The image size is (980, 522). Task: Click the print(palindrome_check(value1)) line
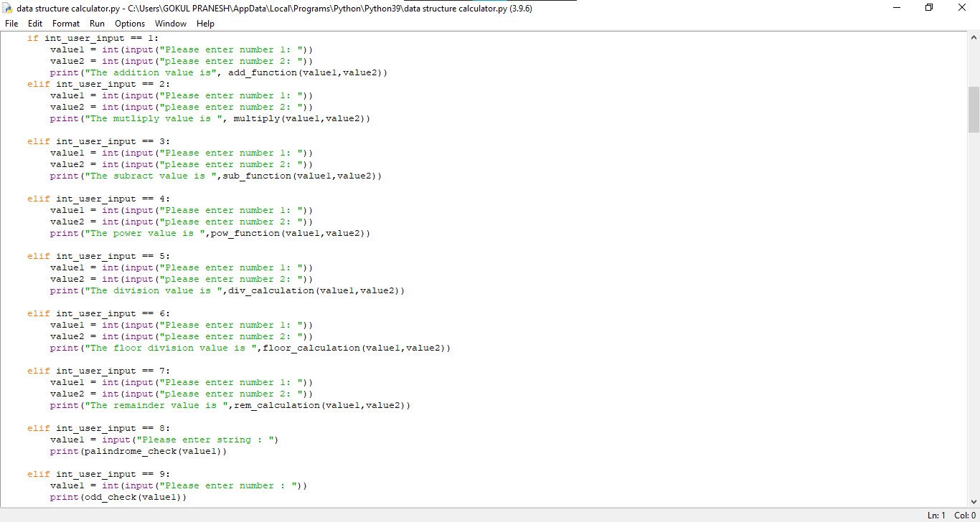click(x=138, y=451)
